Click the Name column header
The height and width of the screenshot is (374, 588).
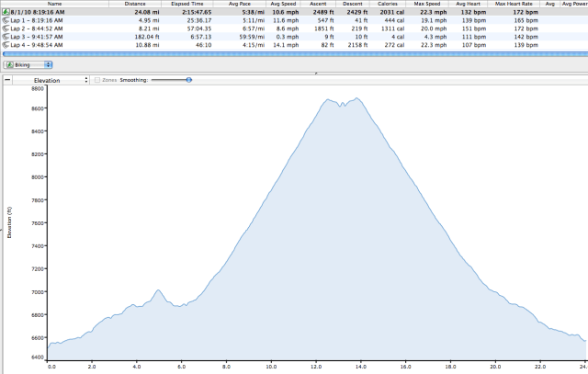(55, 4)
